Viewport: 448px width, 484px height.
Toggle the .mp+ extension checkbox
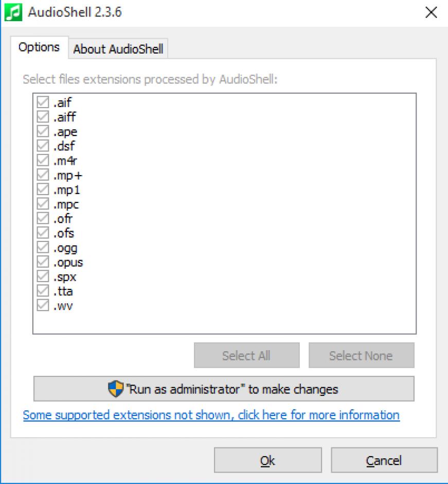(x=43, y=175)
